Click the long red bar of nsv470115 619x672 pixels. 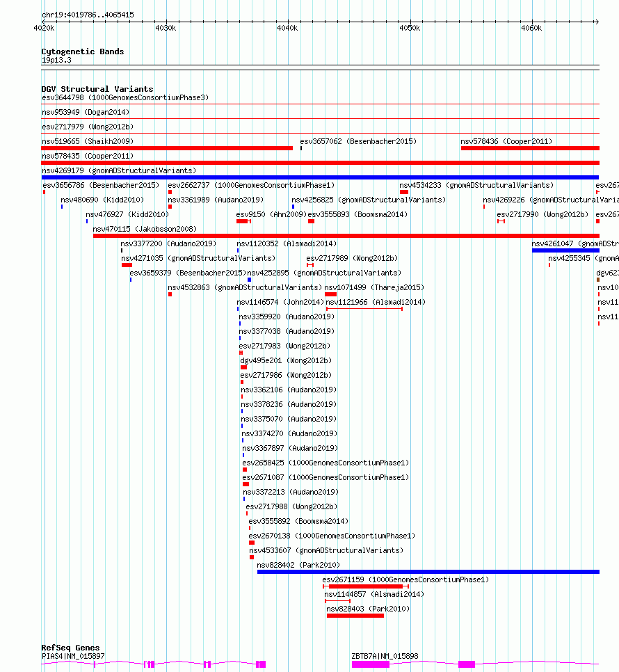tap(346, 236)
